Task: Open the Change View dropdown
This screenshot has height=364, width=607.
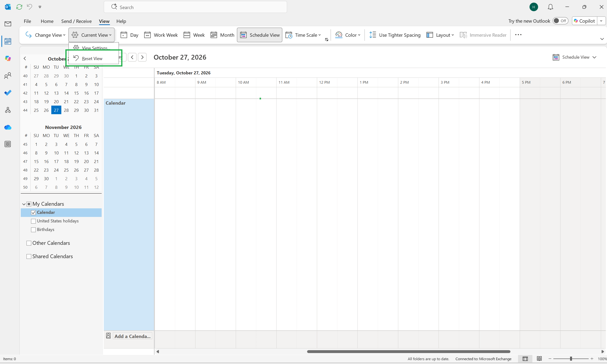Action: click(45, 35)
